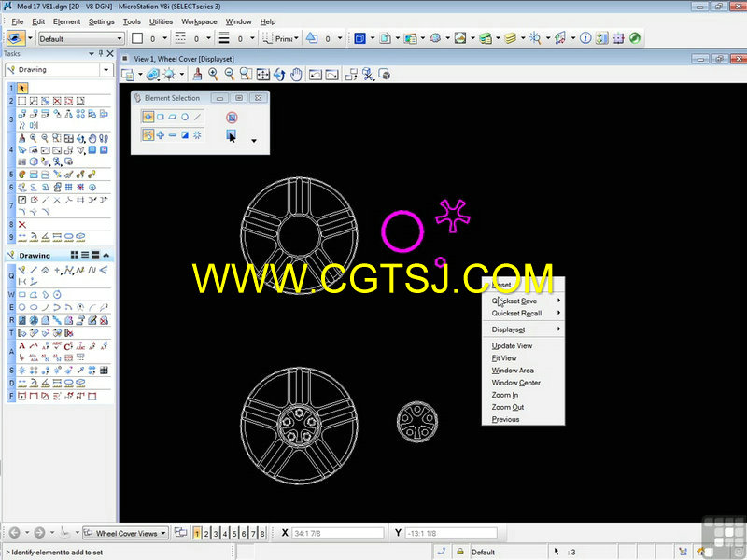The image size is (747, 560).
Task: Open the Workspace menu
Action: 199,21
